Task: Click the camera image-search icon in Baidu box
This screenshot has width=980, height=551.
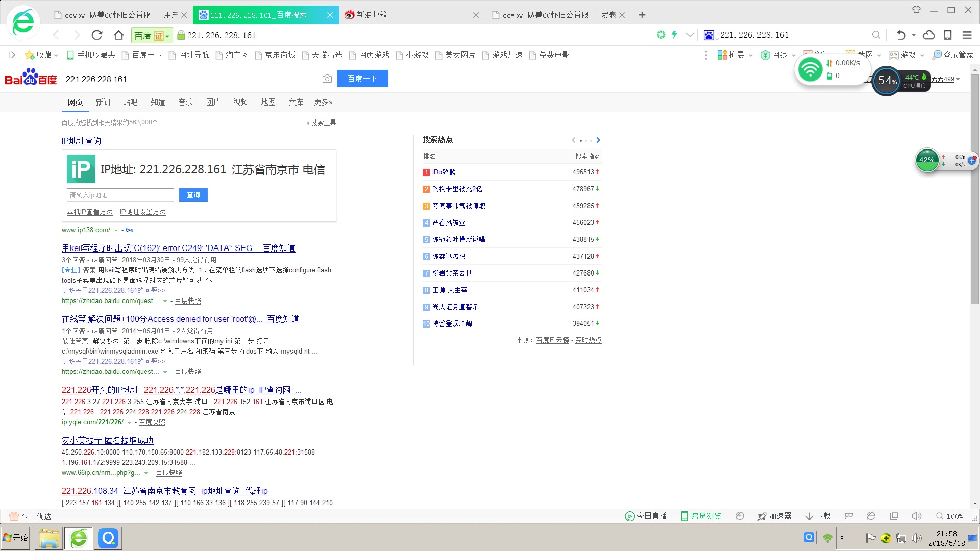Action: [327, 79]
